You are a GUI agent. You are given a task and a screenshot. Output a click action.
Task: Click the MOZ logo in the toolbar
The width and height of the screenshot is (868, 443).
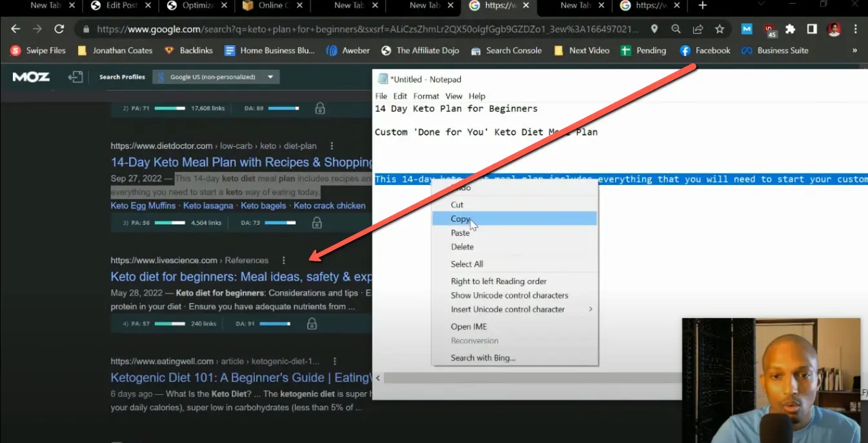tap(31, 77)
